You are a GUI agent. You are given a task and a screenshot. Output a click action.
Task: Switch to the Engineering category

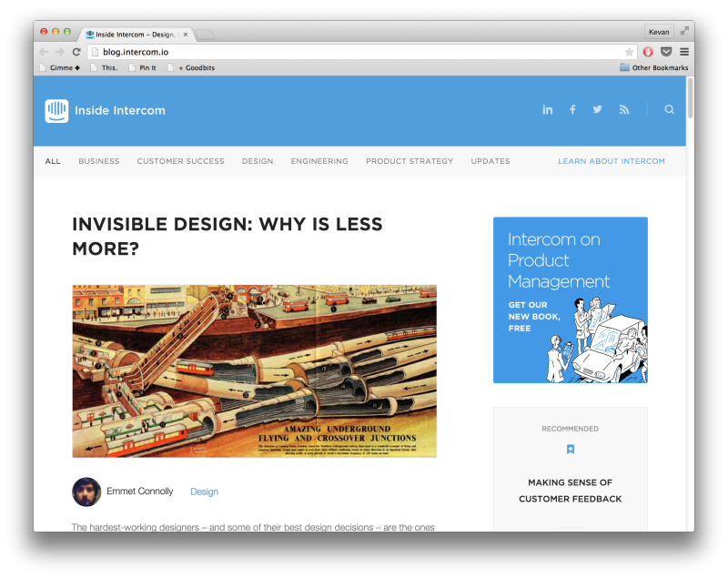[x=319, y=161]
